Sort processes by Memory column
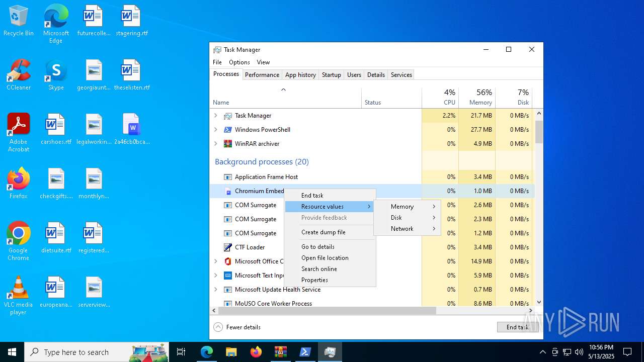The height and width of the screenshot is (362, 644). tap(477, 98)
